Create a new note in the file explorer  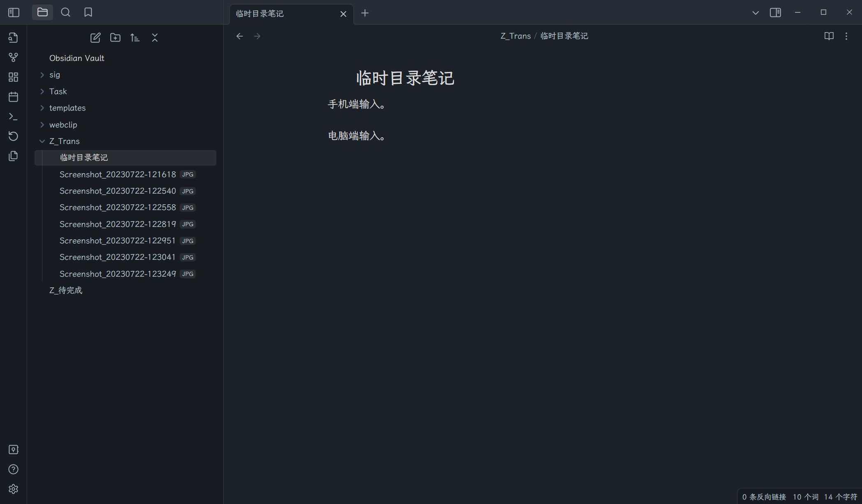(95, 38)
